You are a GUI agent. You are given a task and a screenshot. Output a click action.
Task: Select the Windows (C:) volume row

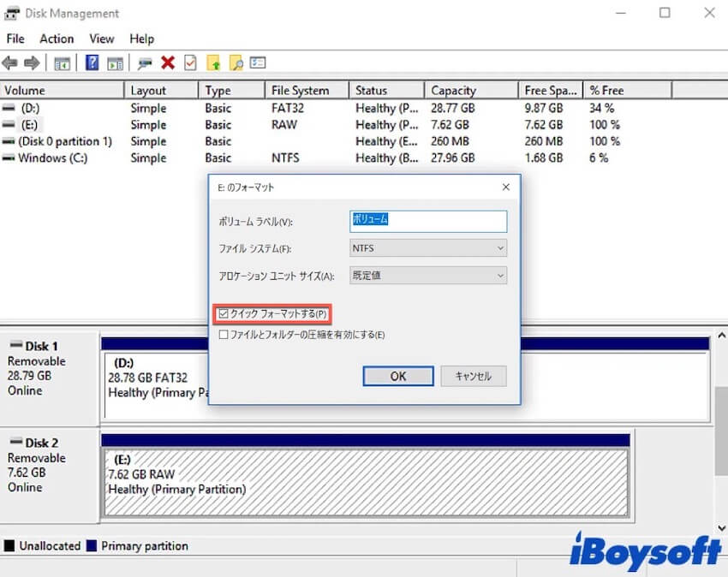(x=52, y=158)
